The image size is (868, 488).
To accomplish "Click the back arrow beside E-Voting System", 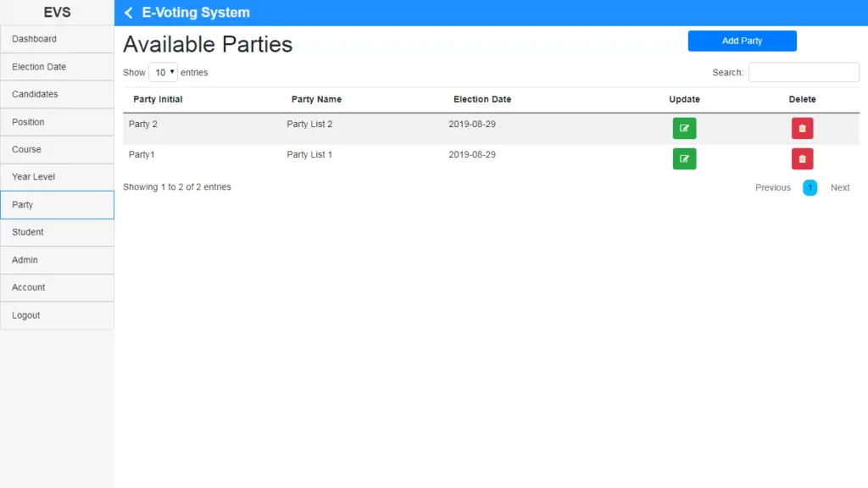I will (128, 12).
